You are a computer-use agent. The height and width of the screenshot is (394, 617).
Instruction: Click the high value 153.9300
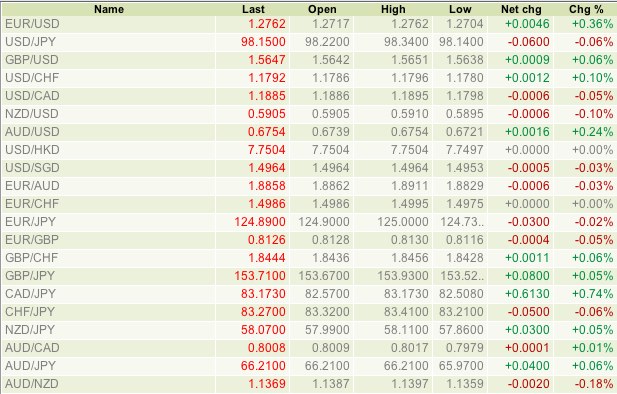coord(403,276)
